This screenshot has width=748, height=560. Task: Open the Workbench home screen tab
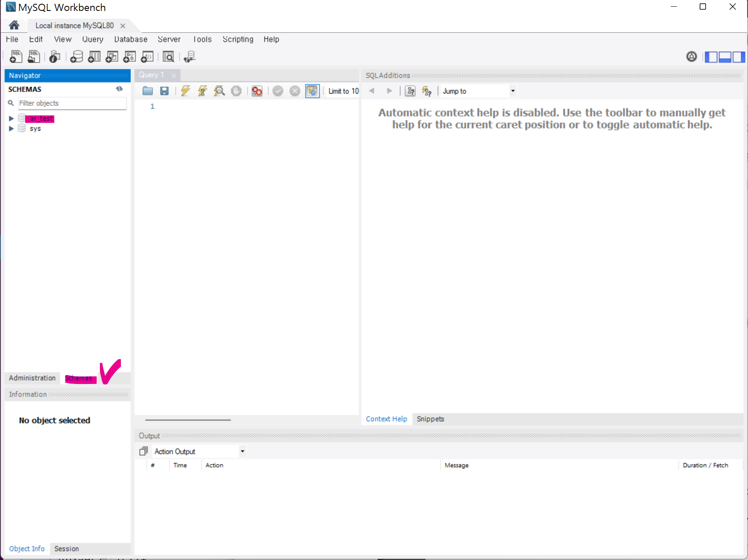pos(14,25)
